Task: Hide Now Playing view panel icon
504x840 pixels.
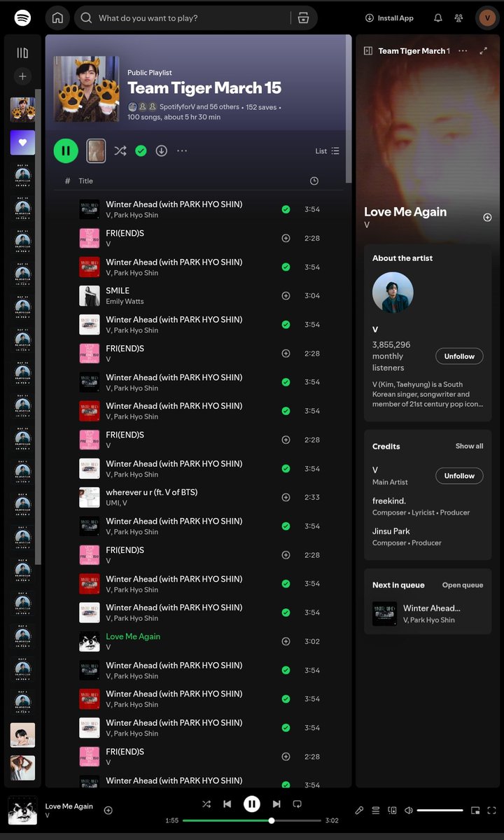Action: (368, 50)
